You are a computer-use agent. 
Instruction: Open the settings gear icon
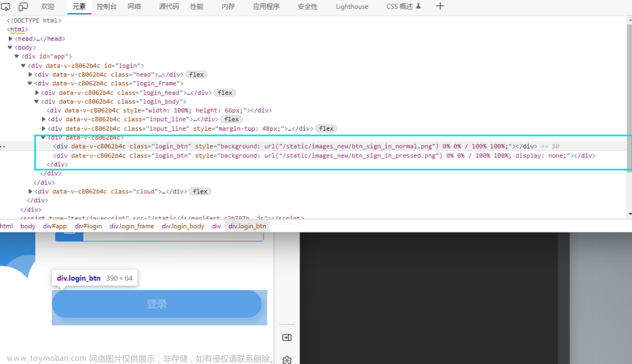(287, 360)
